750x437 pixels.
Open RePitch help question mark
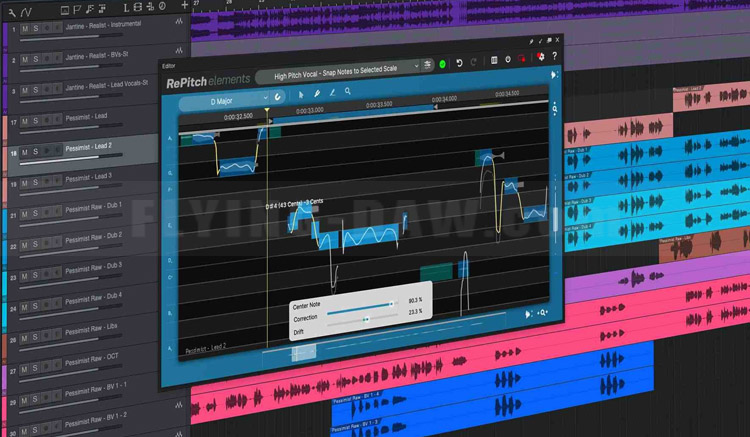pyautogui.click(x=554, y=56)
